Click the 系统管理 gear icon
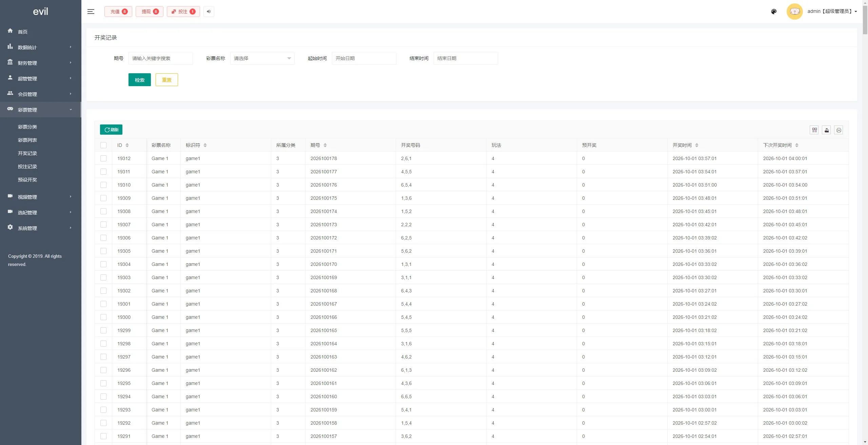 coord(10,227)
